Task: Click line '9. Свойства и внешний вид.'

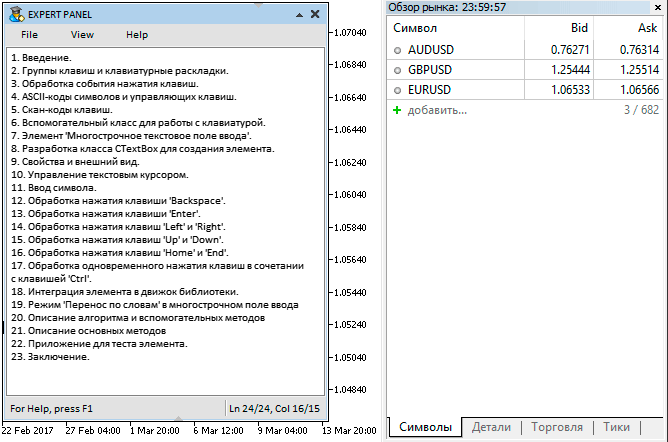Action: click(75, 162)
